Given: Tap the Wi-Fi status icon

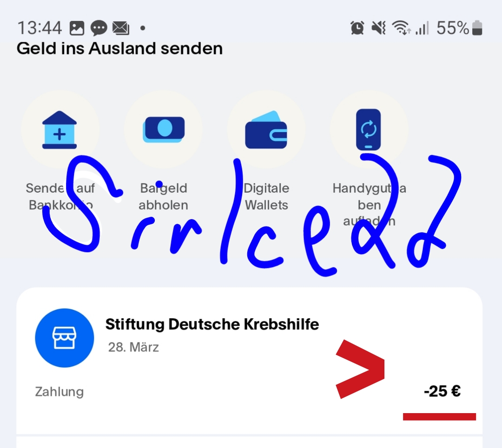Looking at the screenshot, I should (x=402, y=27).
